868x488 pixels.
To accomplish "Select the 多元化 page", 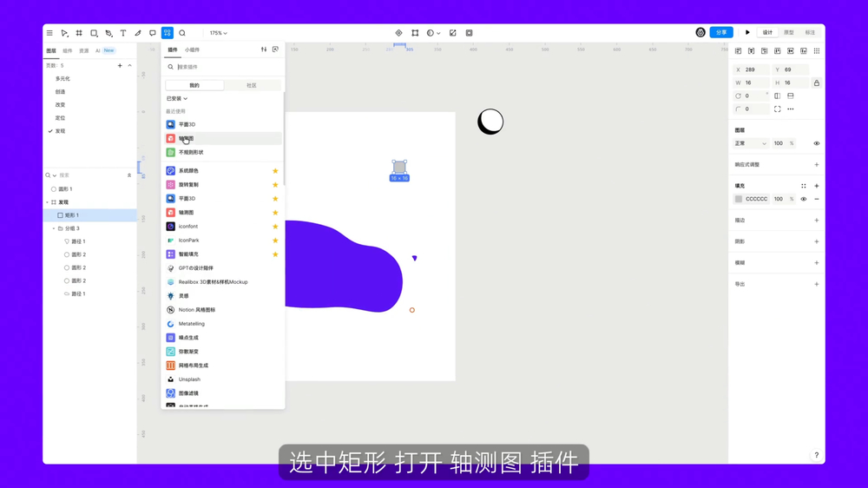I will tap(62, 79).
